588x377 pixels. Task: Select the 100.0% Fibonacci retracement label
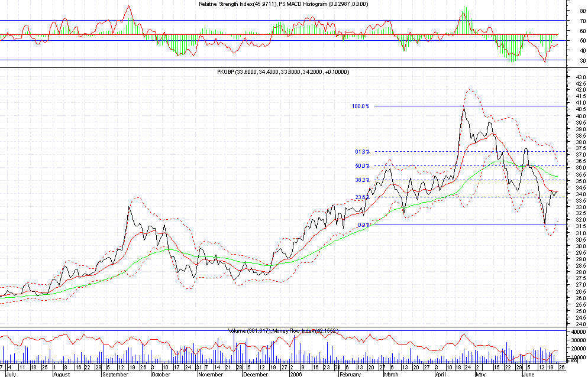click(x=360, y=106)
